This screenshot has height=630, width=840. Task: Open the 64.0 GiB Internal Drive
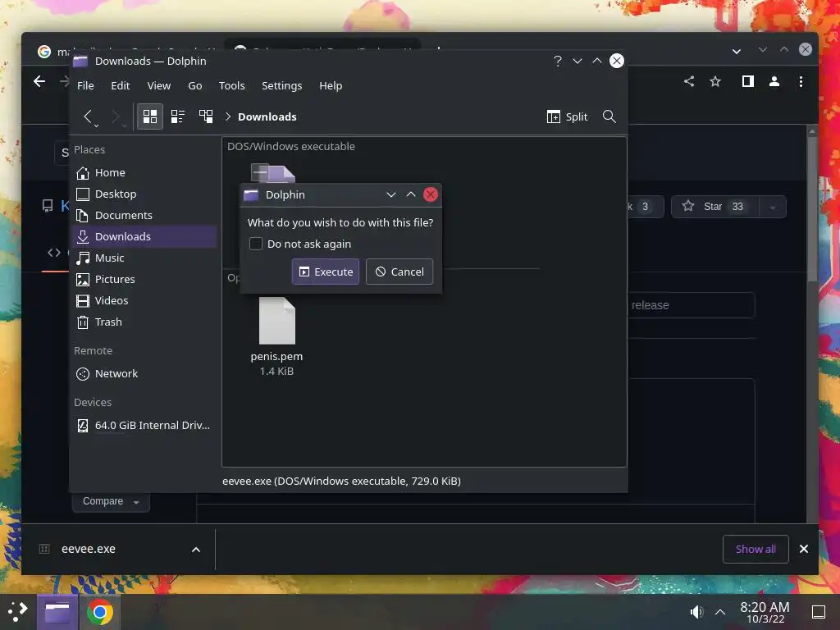pos(144,426)
